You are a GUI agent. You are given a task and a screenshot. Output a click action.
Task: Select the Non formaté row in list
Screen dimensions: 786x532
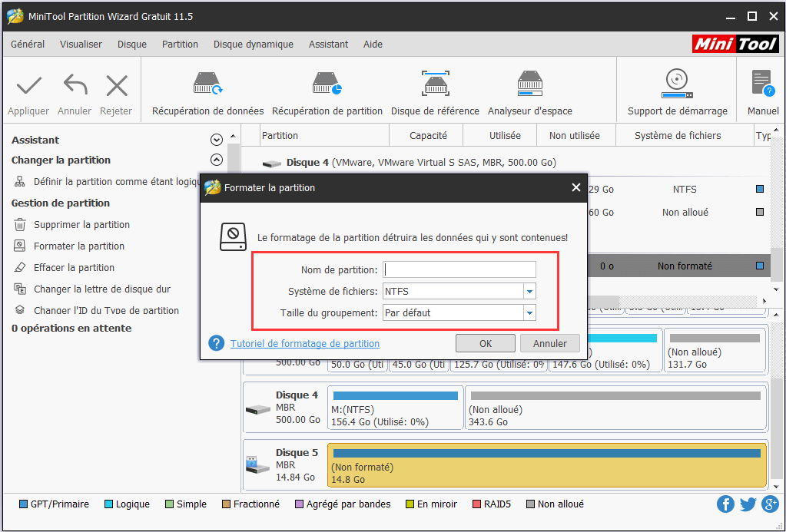(x=678, y=266)
